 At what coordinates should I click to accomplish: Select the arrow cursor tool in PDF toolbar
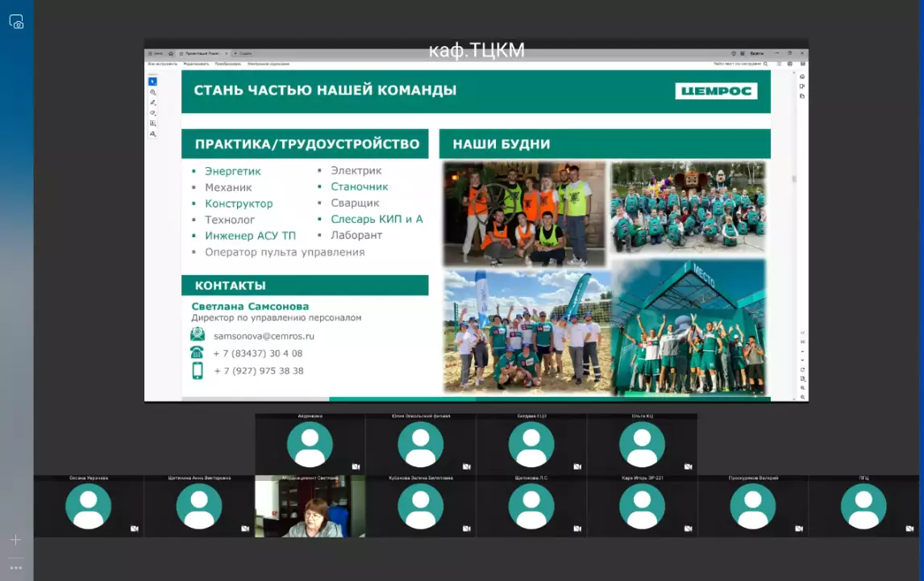153,82
